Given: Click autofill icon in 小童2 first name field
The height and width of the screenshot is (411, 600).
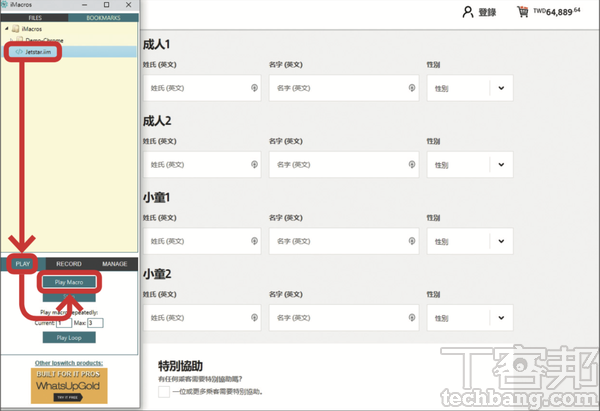Looking at the screenshot, I should [x=412, y=318].
